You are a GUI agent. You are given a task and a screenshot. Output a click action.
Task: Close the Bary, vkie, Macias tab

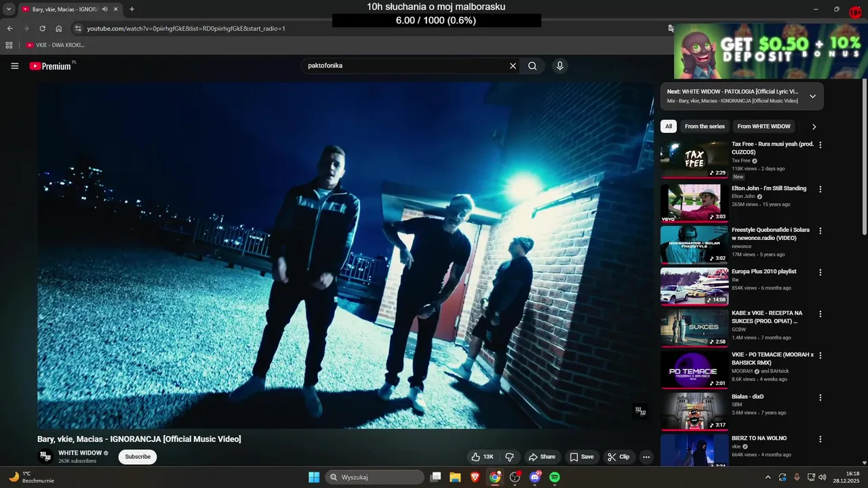point(115,9)
